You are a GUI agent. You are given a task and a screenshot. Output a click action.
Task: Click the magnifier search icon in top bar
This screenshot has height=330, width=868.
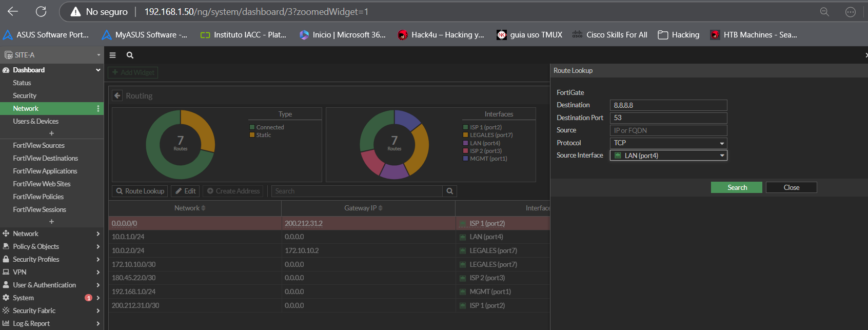coord(130,55)
